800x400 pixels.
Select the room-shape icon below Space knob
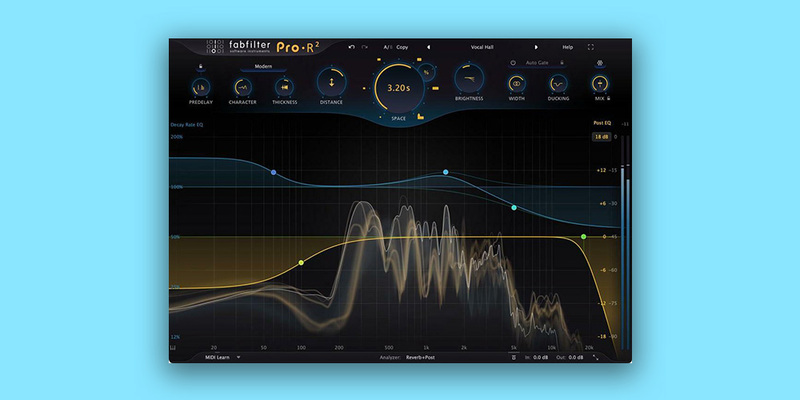420,116
